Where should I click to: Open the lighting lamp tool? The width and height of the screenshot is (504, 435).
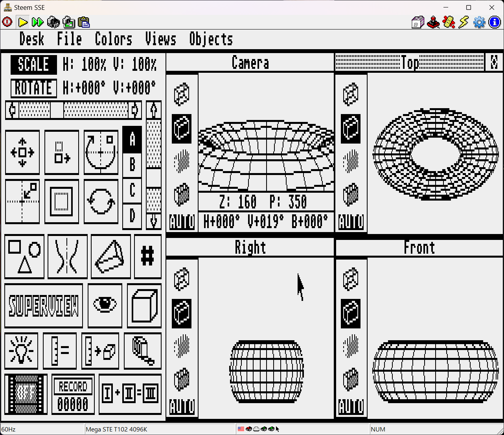pyautogui.click(x=21, y=351)
